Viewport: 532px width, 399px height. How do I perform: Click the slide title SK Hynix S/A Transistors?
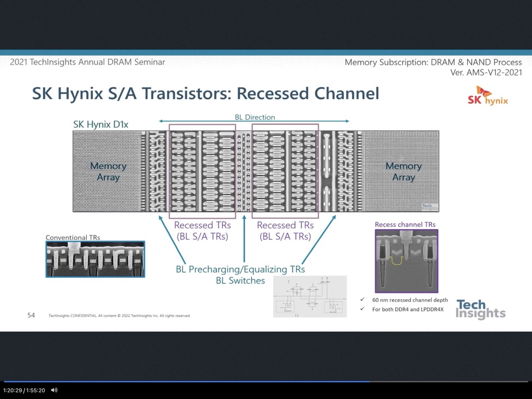(x=205, y=94)
